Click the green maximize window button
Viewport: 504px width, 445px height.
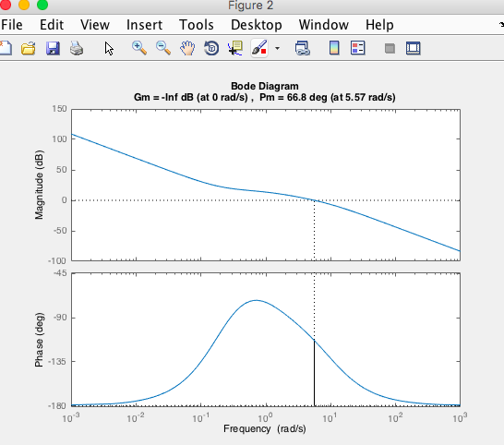point(42,5)
